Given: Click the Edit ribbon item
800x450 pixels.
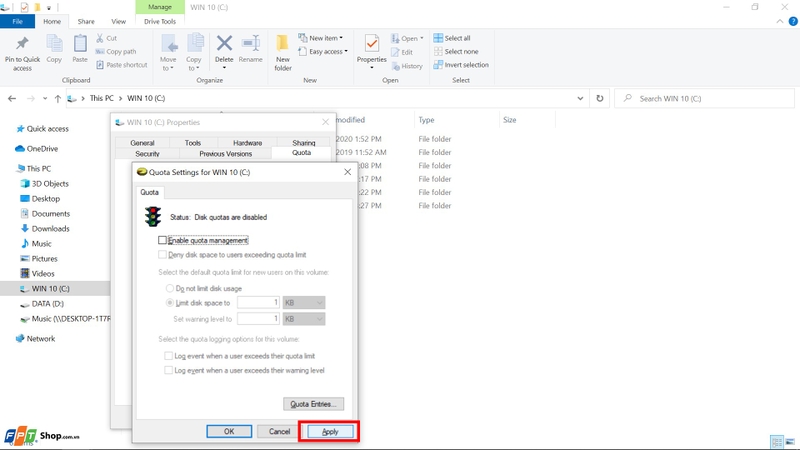Looking at the screenshot, I should click(402, 52).
